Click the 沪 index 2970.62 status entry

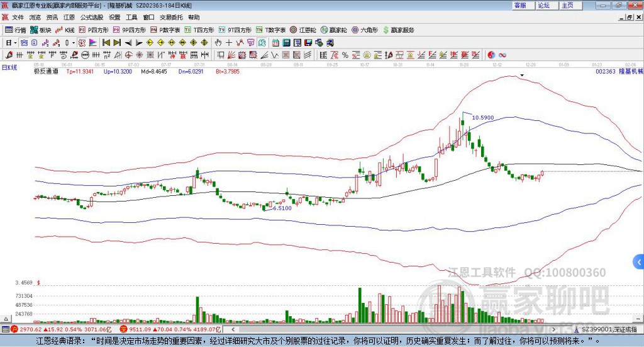tap(61, 329)
